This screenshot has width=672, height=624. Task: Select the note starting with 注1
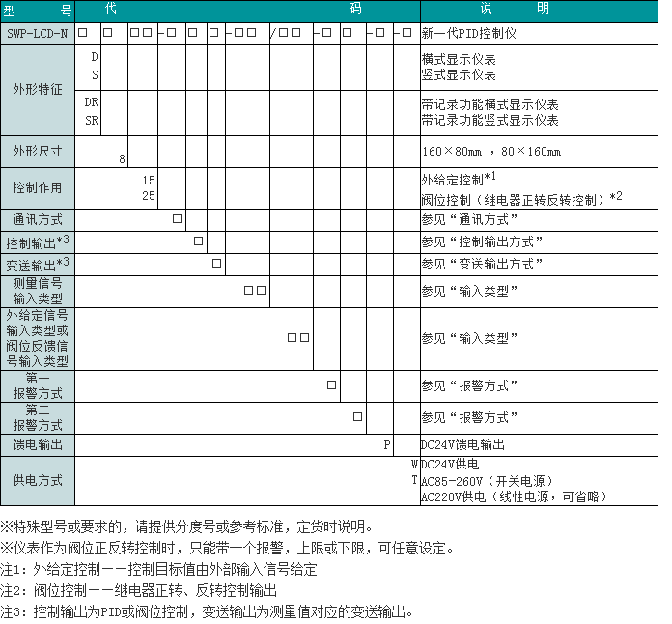tap(158, 570)
